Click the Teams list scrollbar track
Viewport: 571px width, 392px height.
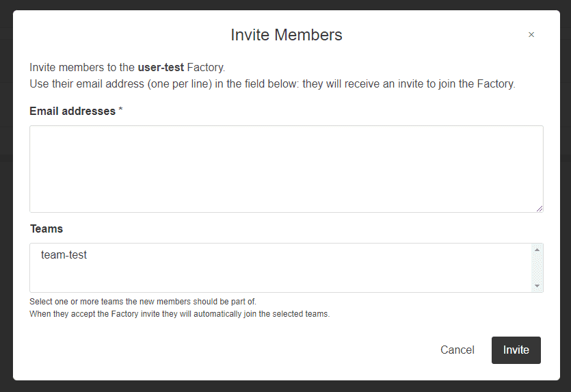click(x=537, y=267)
